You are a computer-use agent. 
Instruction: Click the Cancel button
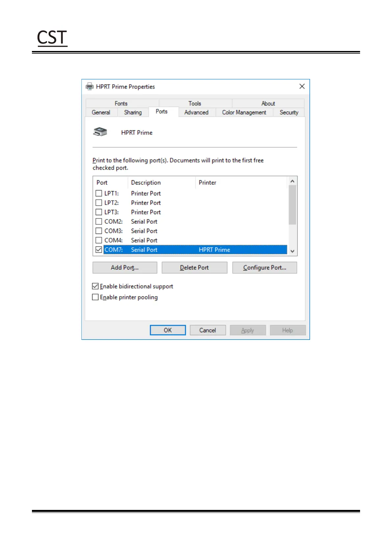pos(208,330)
